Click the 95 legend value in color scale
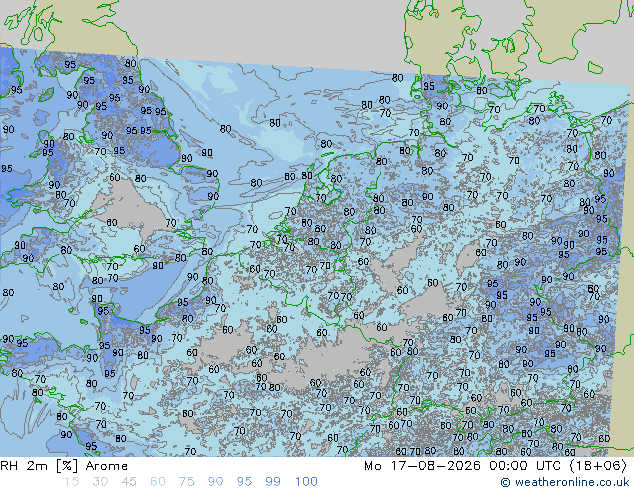Image resolution: width=634 pixels, height=490 pixels. pos(244,482)
